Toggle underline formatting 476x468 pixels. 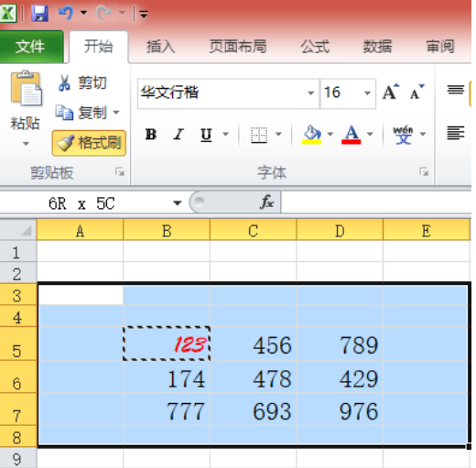[x=206, y=135]
